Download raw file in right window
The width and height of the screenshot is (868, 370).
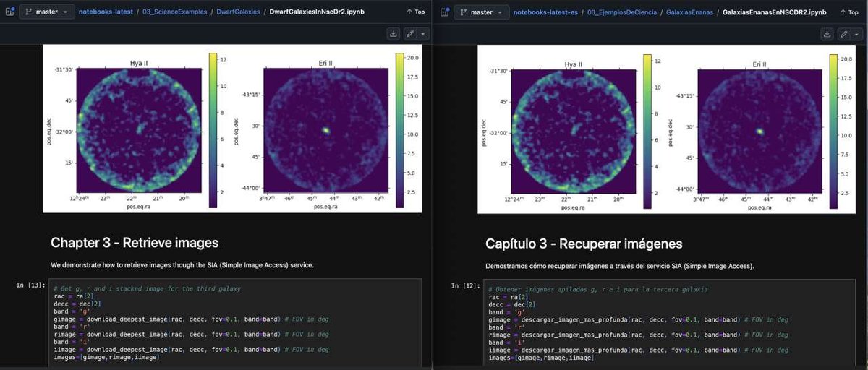tap(828, 34)
